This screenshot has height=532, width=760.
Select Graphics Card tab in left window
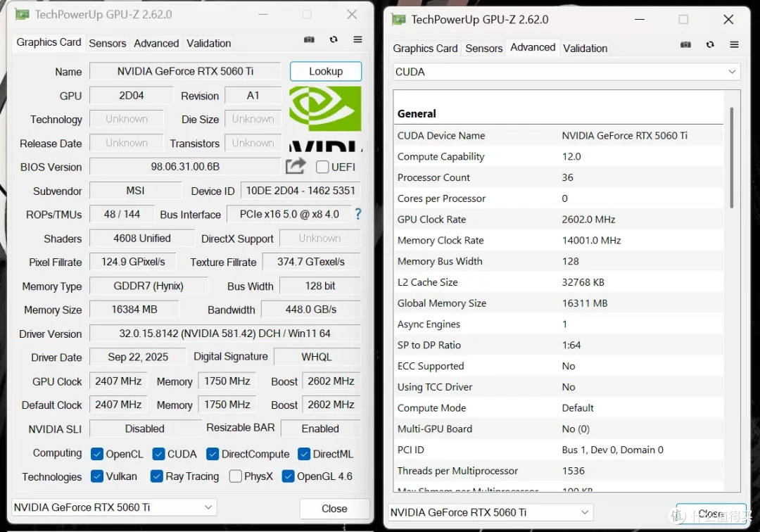[49, 42]
